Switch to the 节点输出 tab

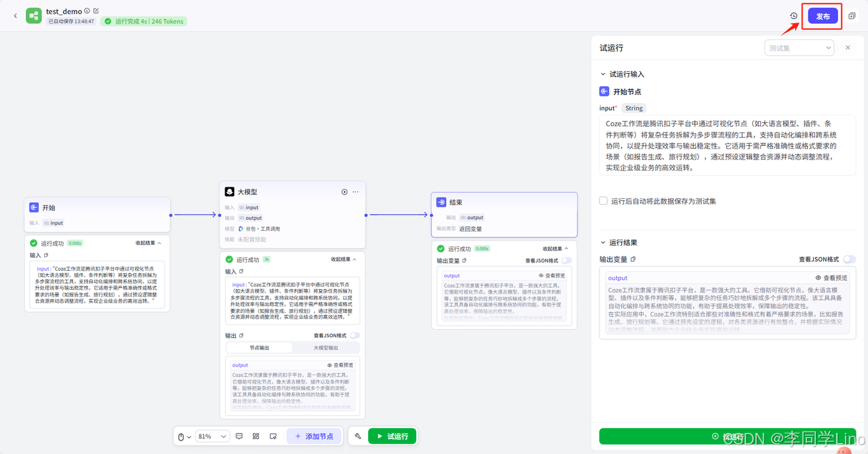pos(260,347)
